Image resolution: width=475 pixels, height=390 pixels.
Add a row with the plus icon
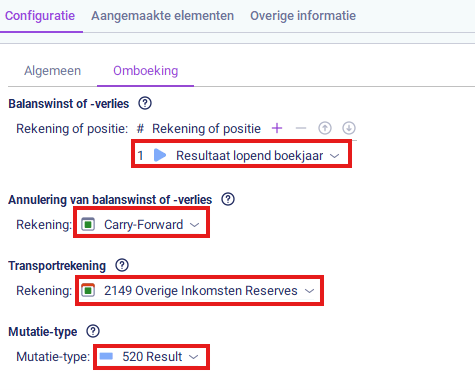coord(277,128)
